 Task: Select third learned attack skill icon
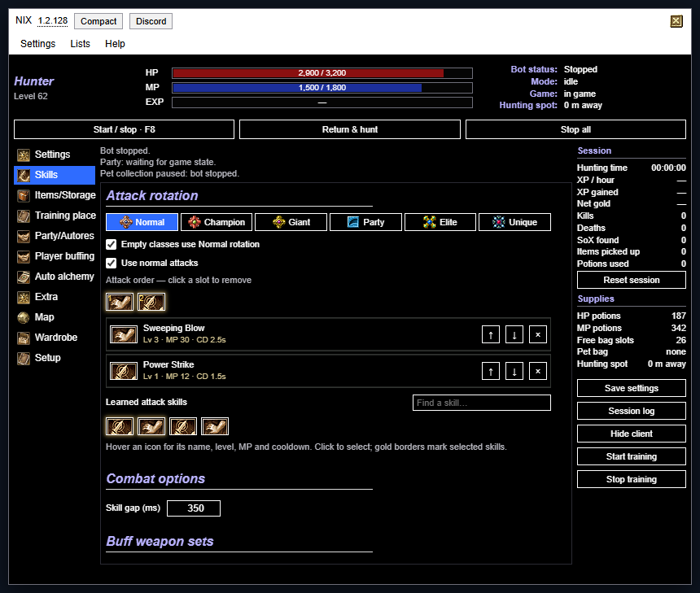click(x=183, y=426)
